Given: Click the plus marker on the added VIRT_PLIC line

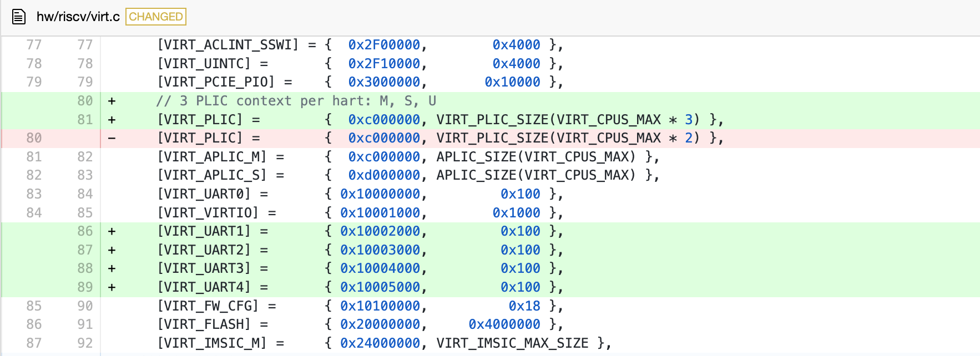Looking at the screenshot, I should pos(112,120).
